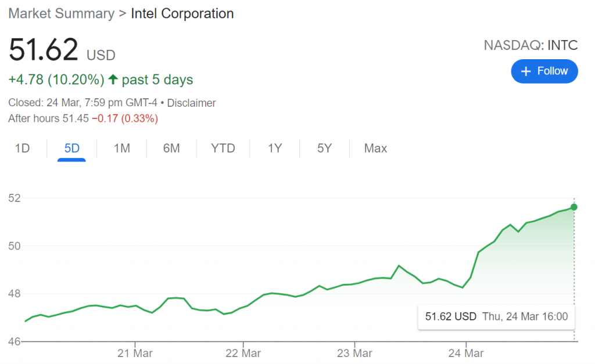Image resolution: width=595 pixels, height=364 pixels.
Task: Click the 23 Mar date label
Action: click(354, 353)
